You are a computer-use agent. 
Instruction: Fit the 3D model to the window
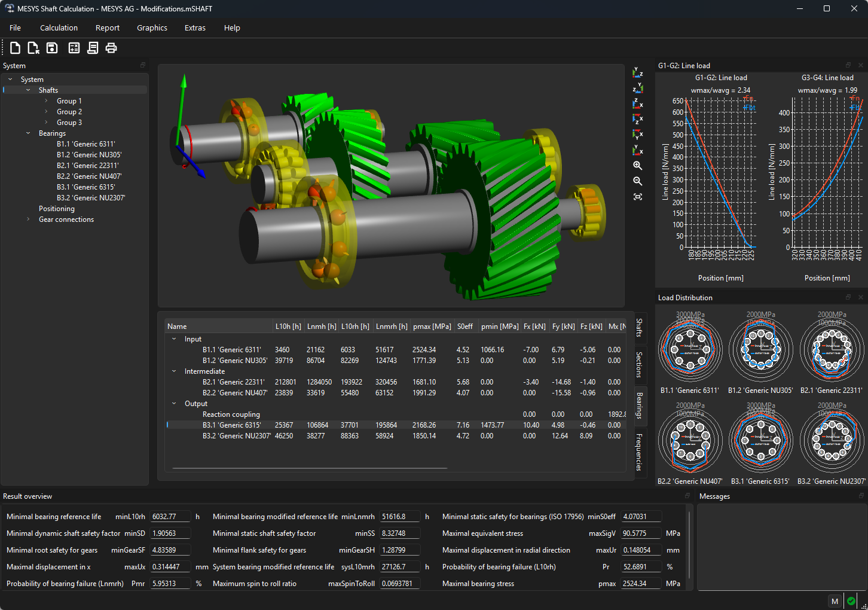638,197
